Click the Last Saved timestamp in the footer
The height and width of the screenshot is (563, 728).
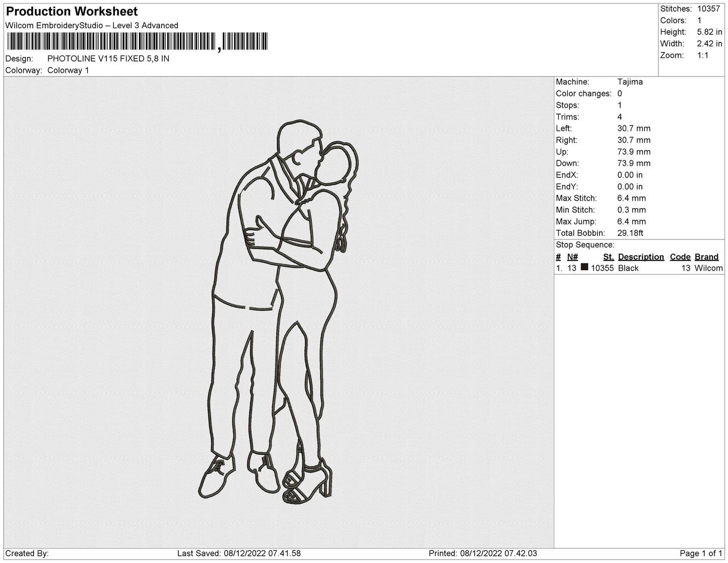(x=239, y=553)
